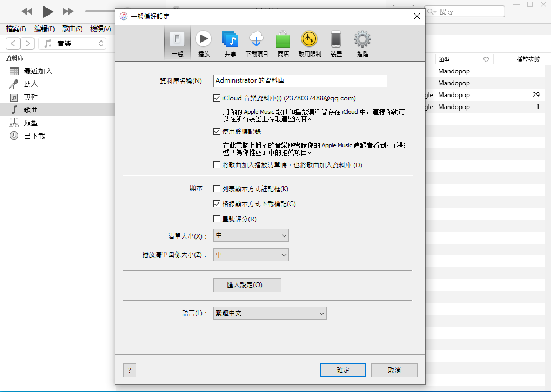Open the 共享 (Sharing) preferences icon
The width and height of the screenshot is (551, 392).
tap(230, 43)
